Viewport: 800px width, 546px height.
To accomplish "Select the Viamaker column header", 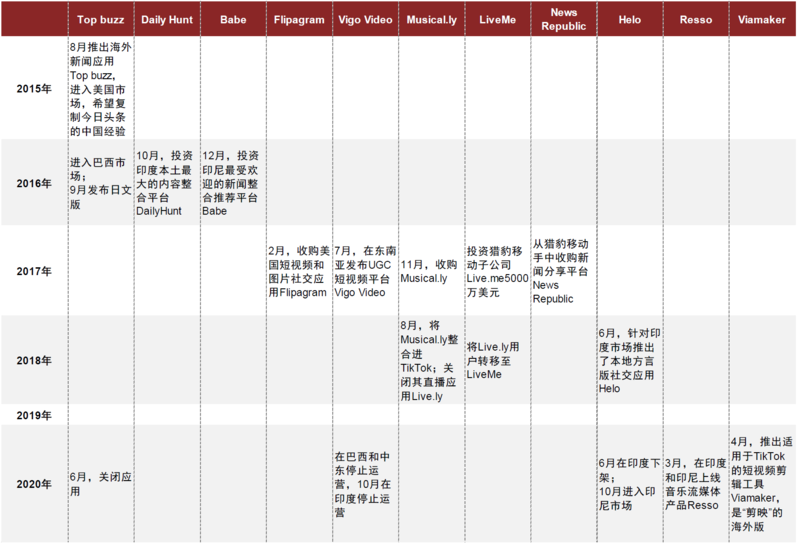I will point(763,19).
